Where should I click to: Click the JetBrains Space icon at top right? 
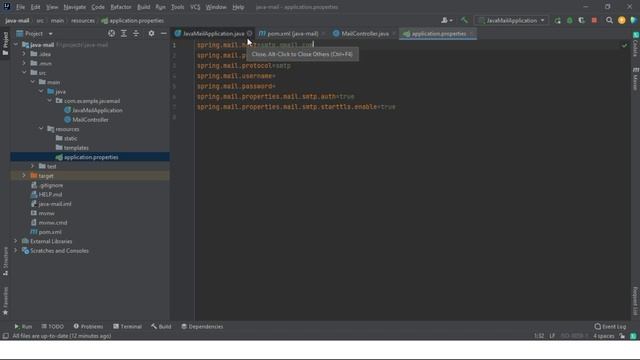tap(634, 20)
